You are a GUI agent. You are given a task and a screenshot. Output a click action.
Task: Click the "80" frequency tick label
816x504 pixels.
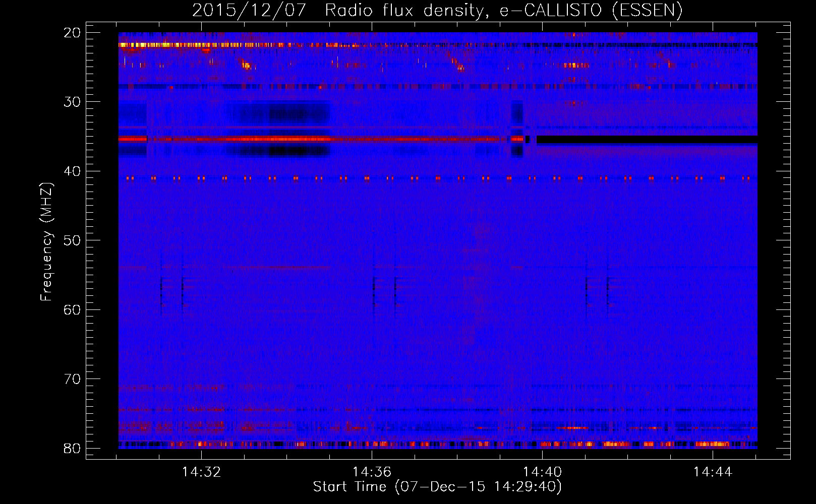click(x=73, y=448)
